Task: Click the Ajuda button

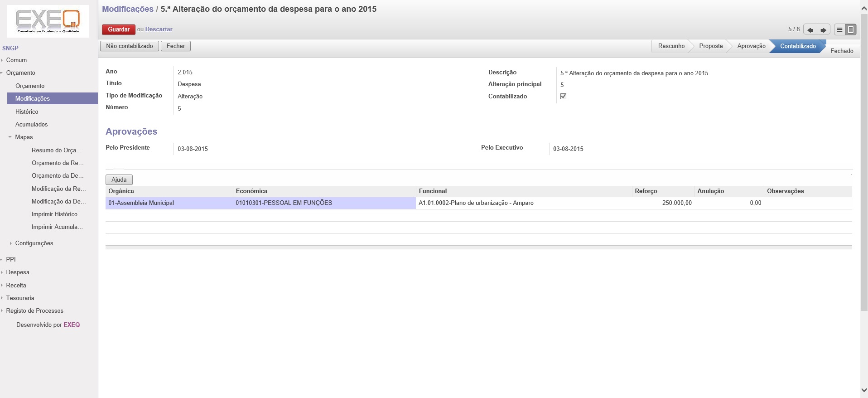Action: pos(119,180)
